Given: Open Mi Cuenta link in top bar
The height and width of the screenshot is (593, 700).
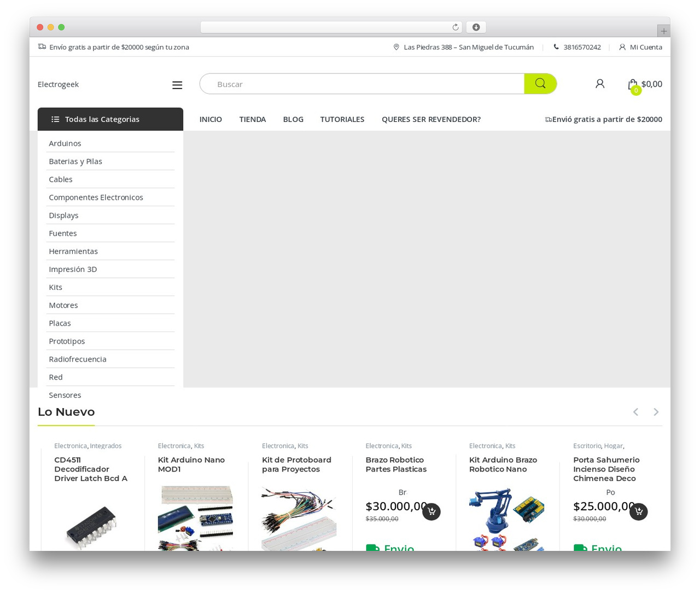Looking at the screenshot, I should (x=646, y=47).
